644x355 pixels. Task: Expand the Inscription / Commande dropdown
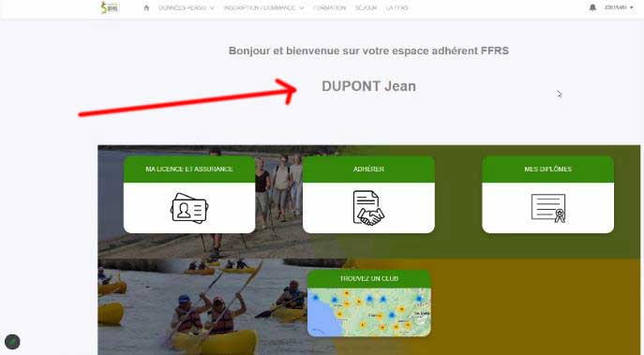tap(263, 7)
